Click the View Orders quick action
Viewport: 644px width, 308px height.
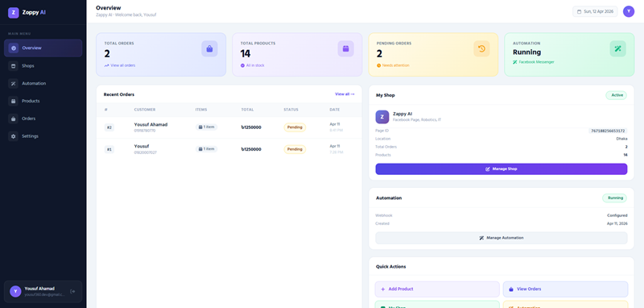[x=566, y=289]
